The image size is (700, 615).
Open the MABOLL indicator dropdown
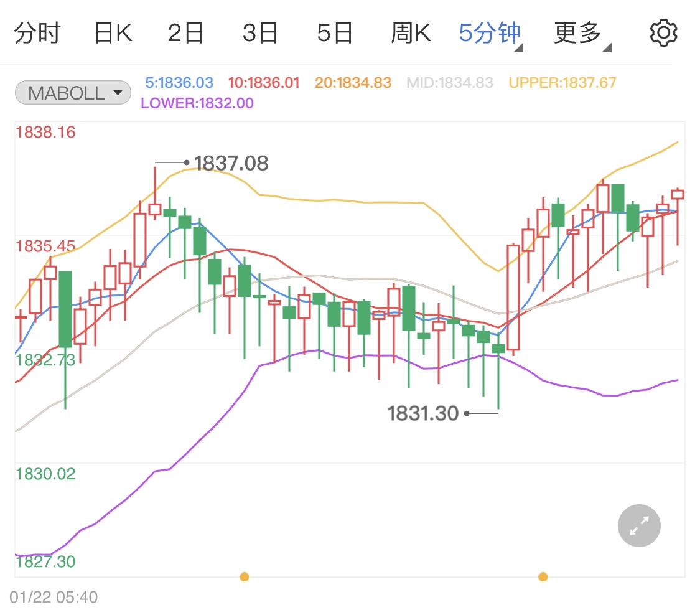click(x=73, y=93)
